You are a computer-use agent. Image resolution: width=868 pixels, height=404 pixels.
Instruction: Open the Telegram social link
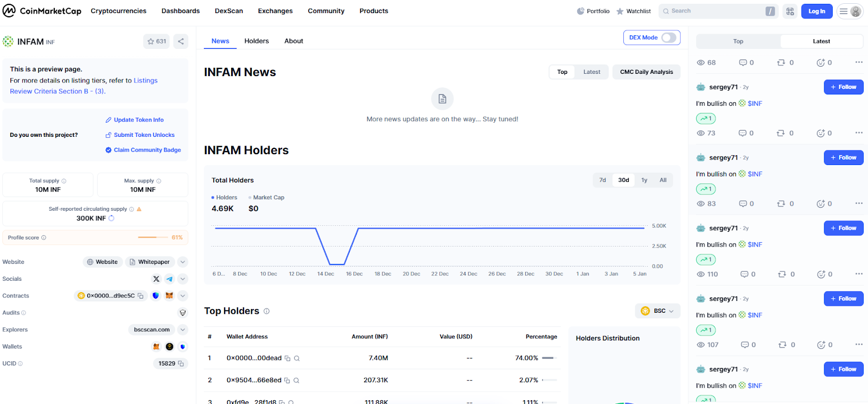(x=170, y=279)
